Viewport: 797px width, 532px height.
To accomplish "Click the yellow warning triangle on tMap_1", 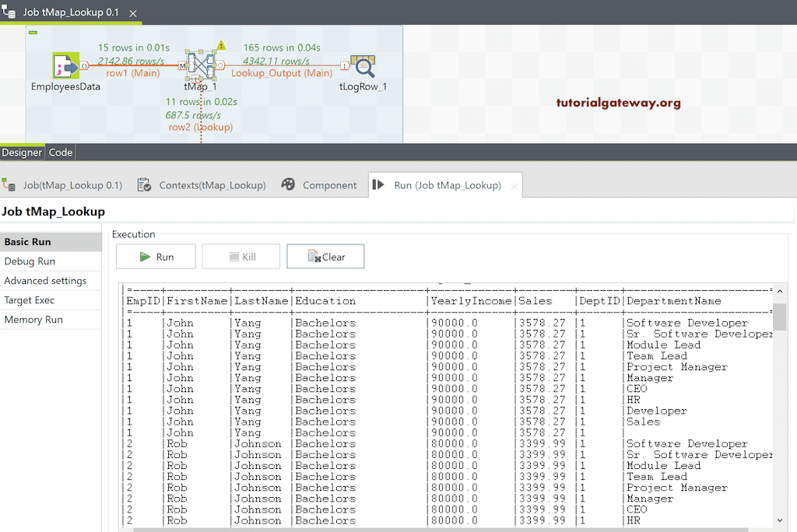I will [x=221, y=45].
